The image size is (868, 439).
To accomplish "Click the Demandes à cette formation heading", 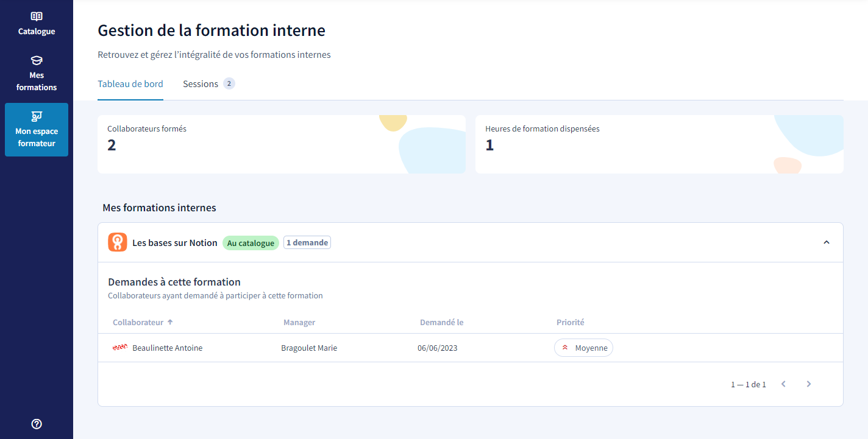I will click(174, 282).
